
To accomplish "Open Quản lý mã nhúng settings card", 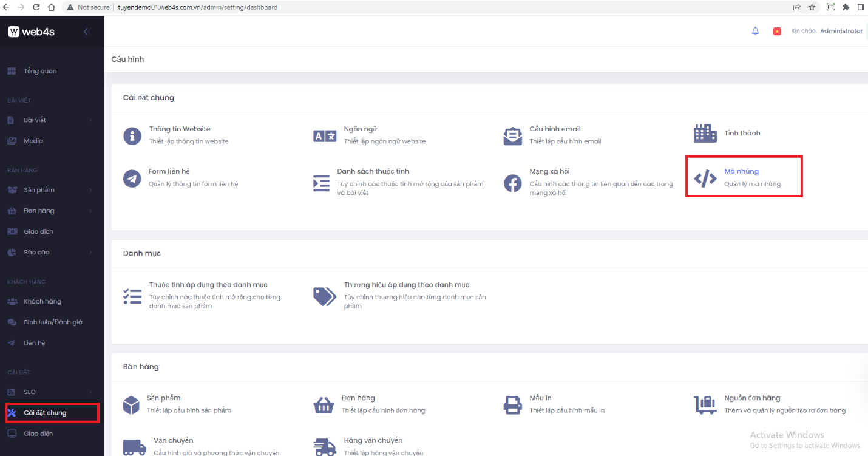I will coord(744,176).
